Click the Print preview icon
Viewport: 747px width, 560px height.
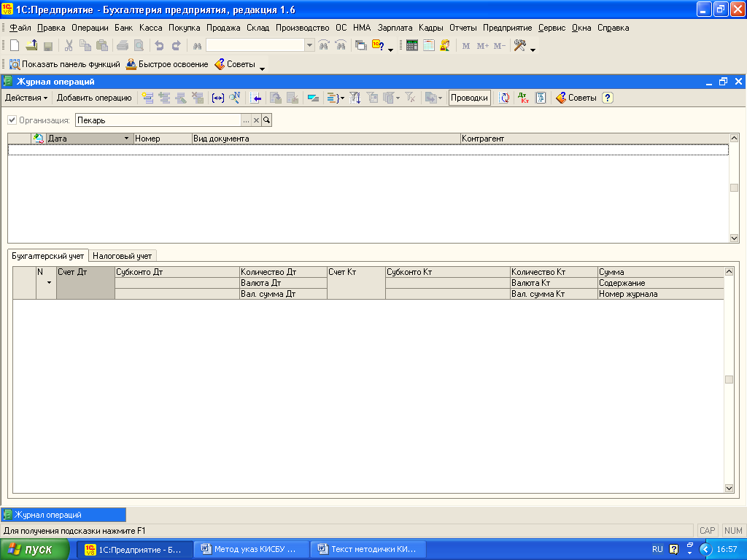click(x=139, y=46)
